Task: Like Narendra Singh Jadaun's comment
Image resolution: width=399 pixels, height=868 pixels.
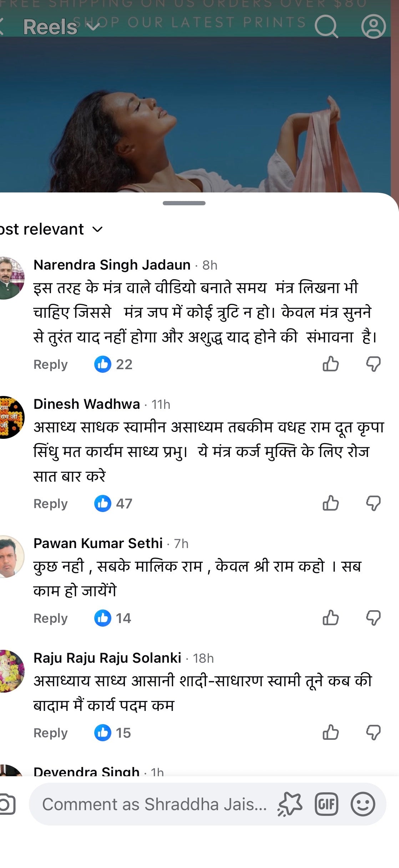Action: (330, 364)
